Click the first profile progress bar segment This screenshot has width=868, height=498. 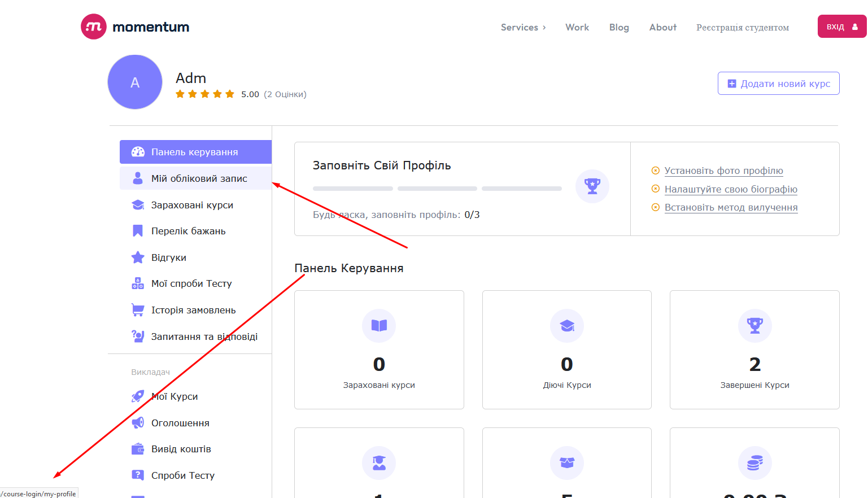coord(353,189)
